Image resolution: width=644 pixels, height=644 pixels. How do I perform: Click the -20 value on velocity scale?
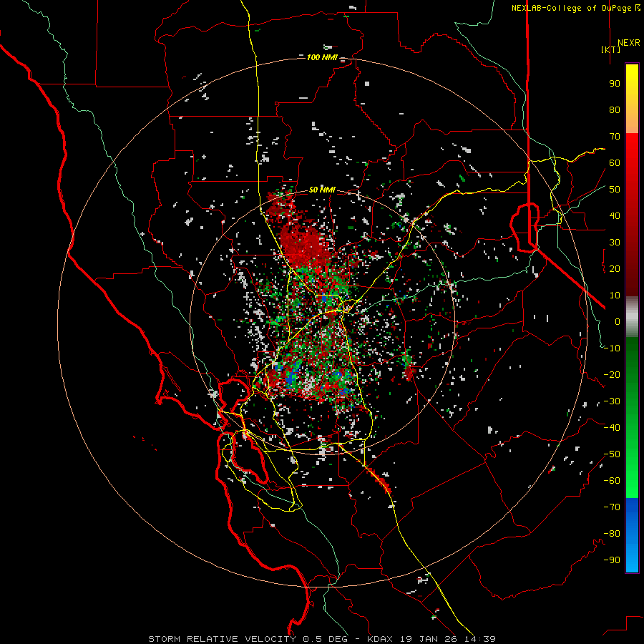tap(612, 374)
